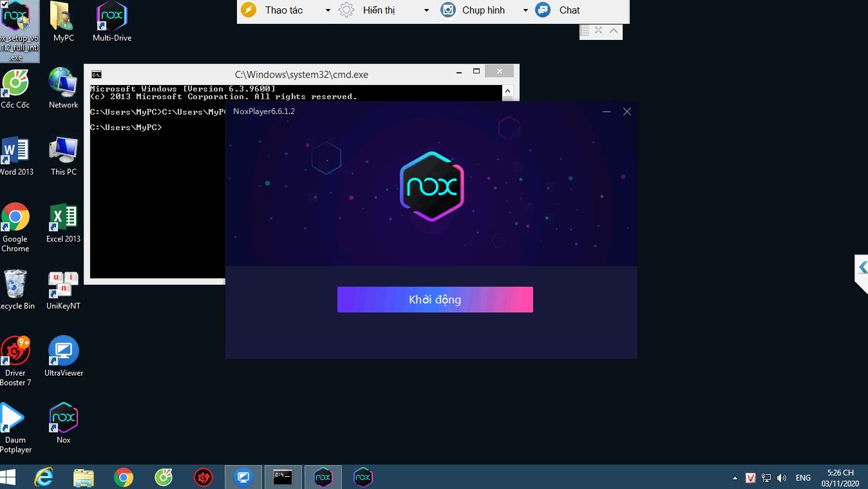
Task: Expand the Thao tác dropdown arrow
Action: (x=328, y=11)
